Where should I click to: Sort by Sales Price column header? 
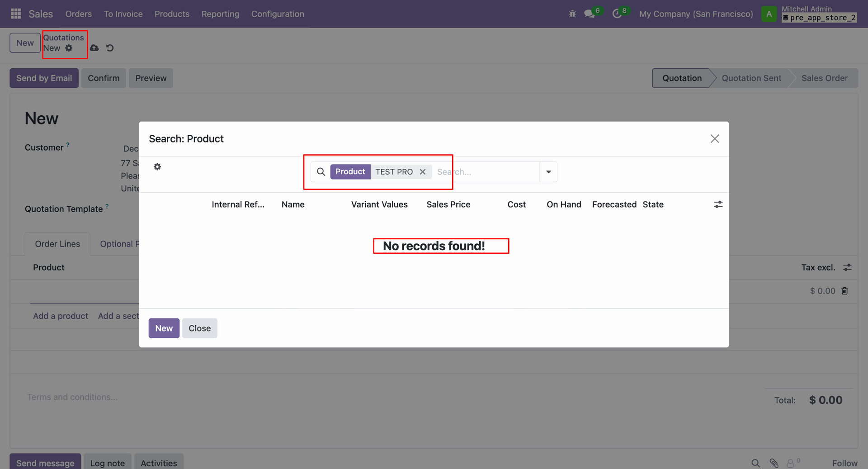(448, 204)
